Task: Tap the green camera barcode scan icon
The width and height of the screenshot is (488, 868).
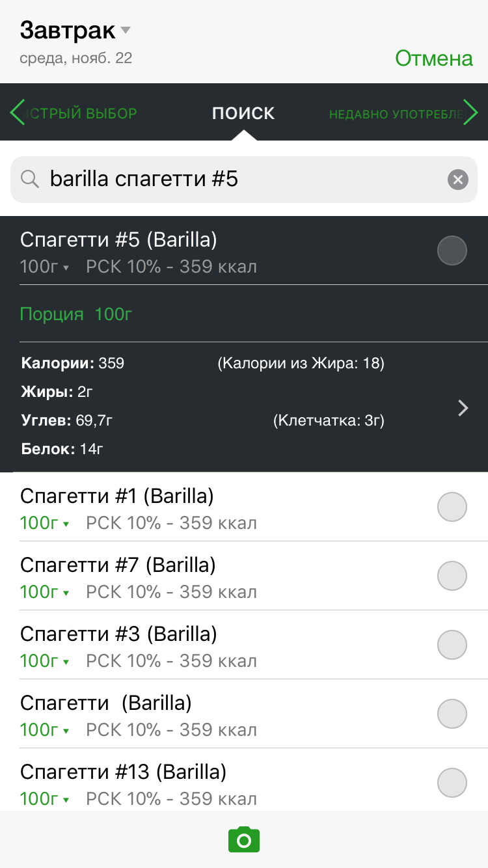Action: tap(244, 839)
